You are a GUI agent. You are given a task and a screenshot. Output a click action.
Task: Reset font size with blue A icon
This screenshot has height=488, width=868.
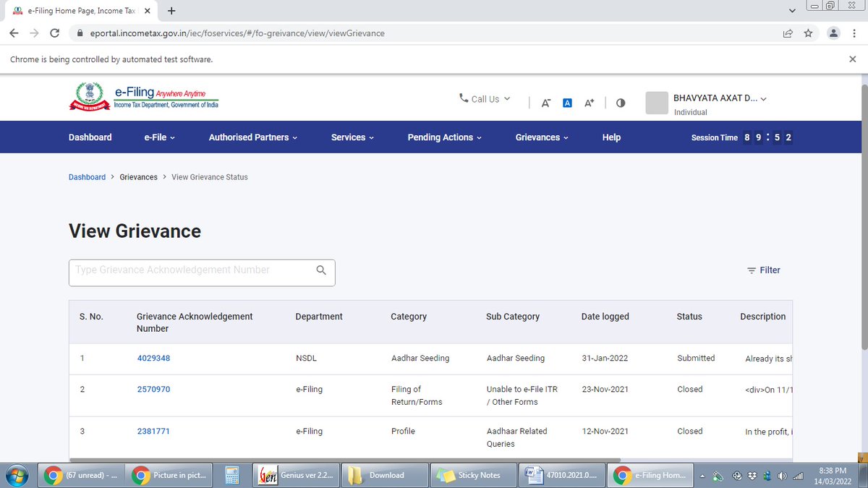[568, 103]
